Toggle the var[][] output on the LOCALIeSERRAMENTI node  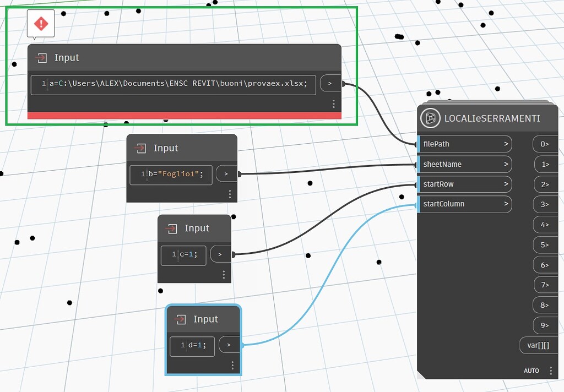pyautogui.click(x=538, y=345)
